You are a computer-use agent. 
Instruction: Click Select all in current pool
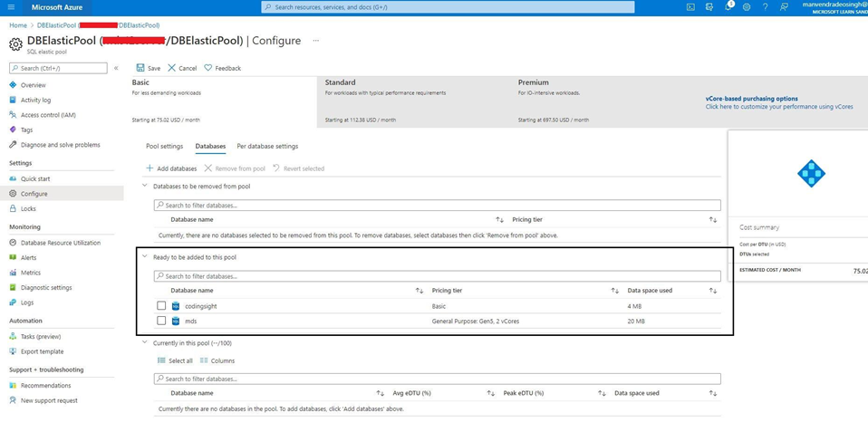175,360
